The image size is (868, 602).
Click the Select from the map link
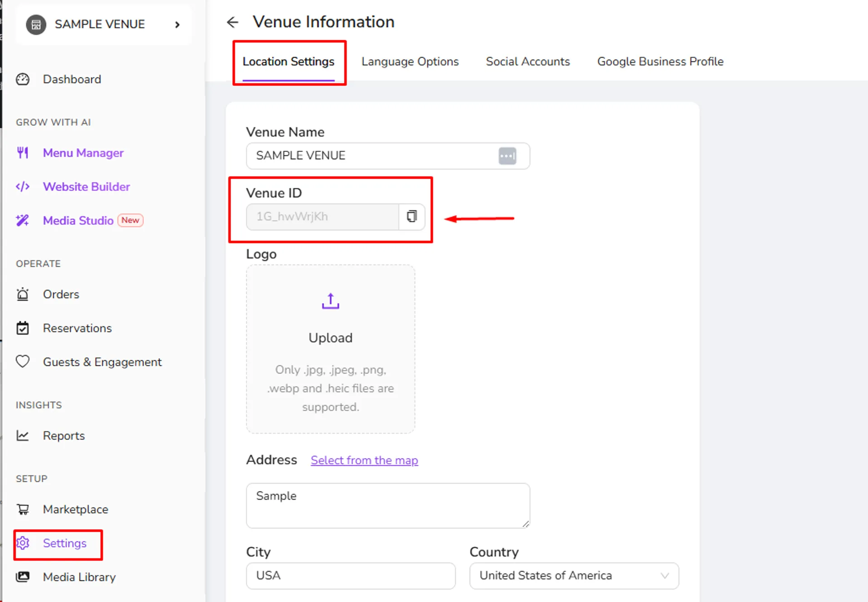[364, 460]
